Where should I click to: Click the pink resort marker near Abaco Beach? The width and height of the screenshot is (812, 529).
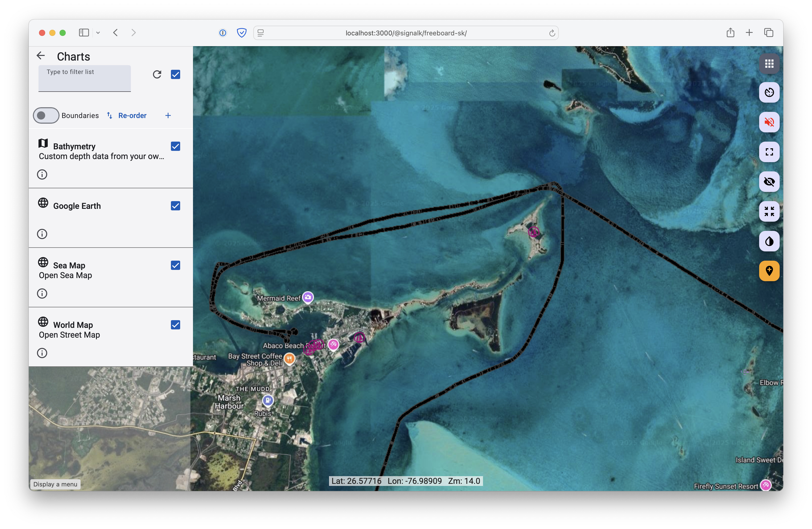pos(333,345)
